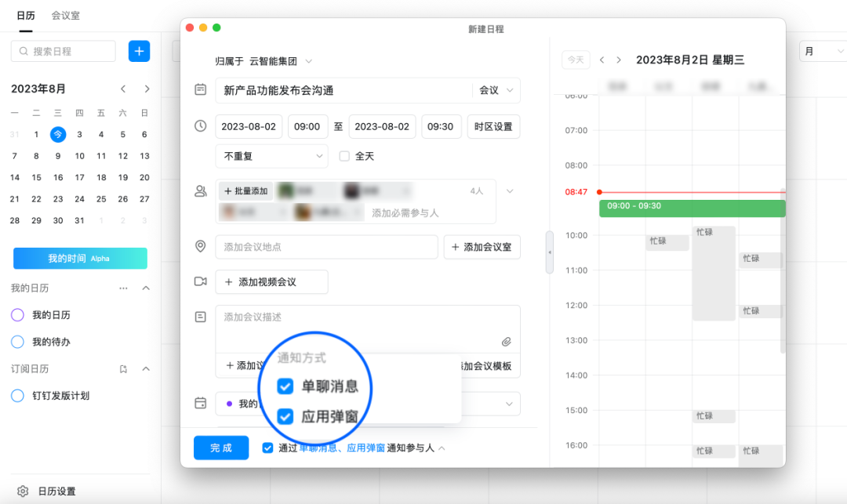This screenshot has height=504, width=847.
Task: Switch to the 日历 tab
Action: click(x=25, y=16)
